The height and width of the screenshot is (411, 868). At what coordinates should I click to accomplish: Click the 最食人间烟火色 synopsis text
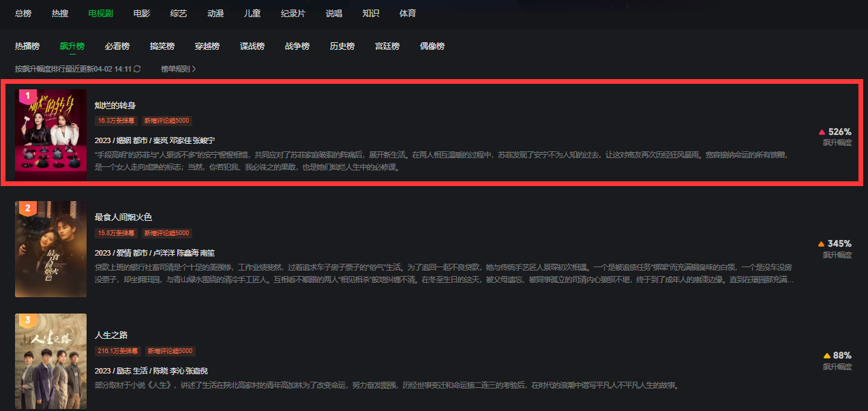click(x=444, y=273)
